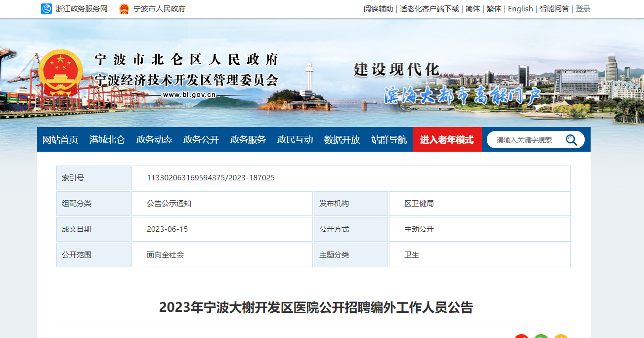Click 区卫健局 publishing agency value
The height and width of the screenshot is (338, 644).
tap(419, 204)
